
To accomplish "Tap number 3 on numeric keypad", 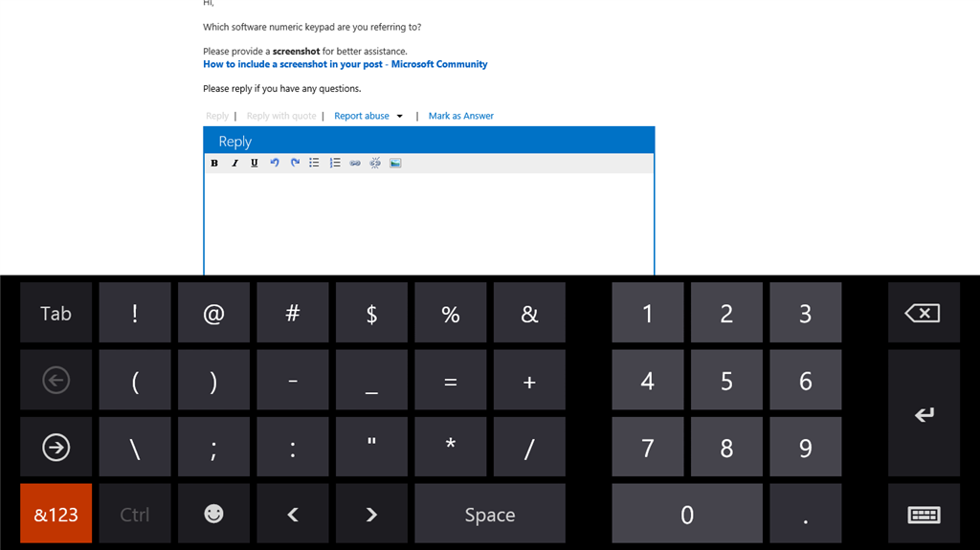I will click(806, 313).
